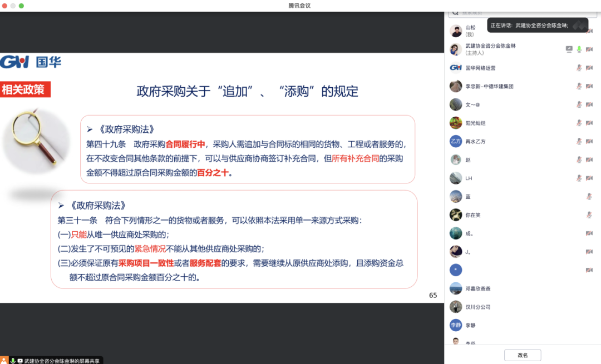Toggle mute for 再水乙方
Viewport: 601px width, 364px height.
point(579,142)
